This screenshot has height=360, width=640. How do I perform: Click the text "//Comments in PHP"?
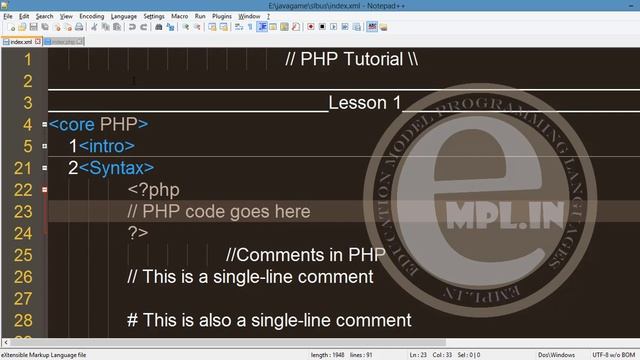point(306,255)
